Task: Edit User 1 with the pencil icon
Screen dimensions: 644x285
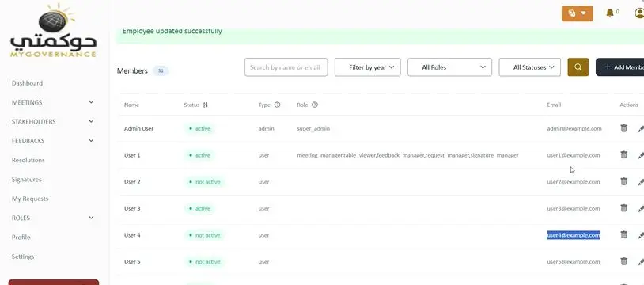Action: click(x=641, y=155)
